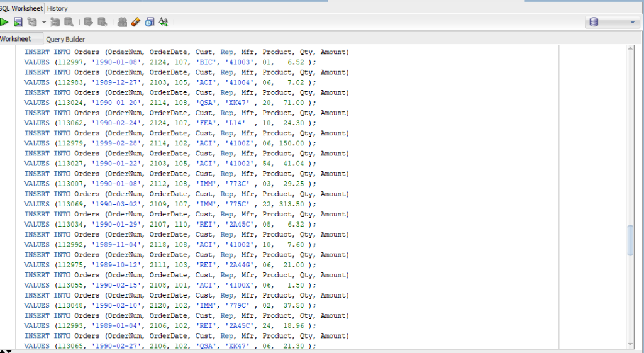
Task: Click the product code '2A44G'
Action: (240, 265)
